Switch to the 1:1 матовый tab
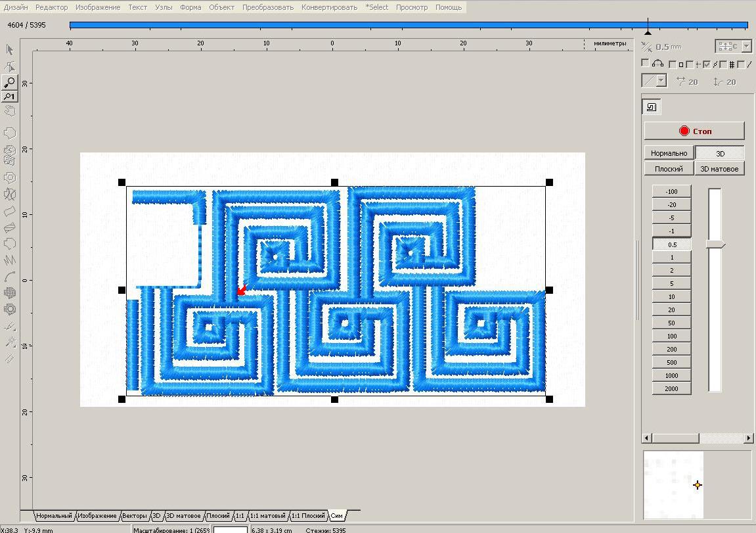This screenshot has width=756, height=533. coord(267,516)
